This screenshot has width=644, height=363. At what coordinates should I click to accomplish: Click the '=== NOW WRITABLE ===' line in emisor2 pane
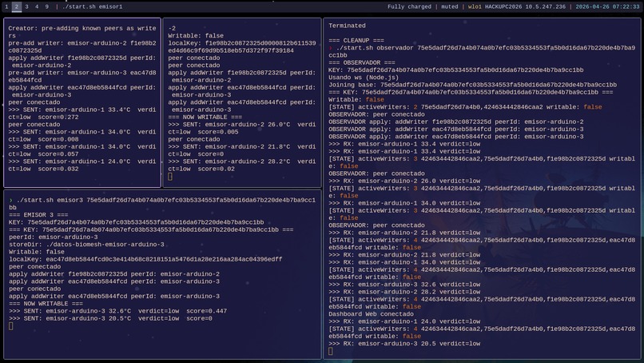[205, 118]
